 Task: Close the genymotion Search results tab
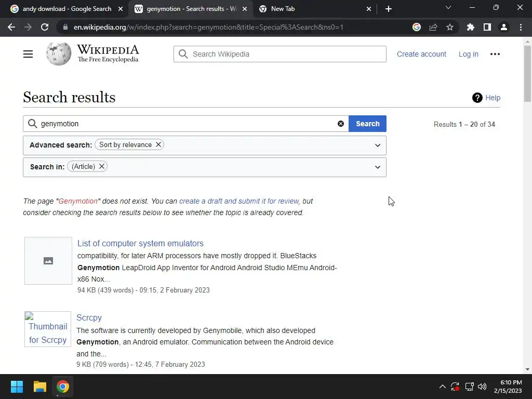coord(245,9)
